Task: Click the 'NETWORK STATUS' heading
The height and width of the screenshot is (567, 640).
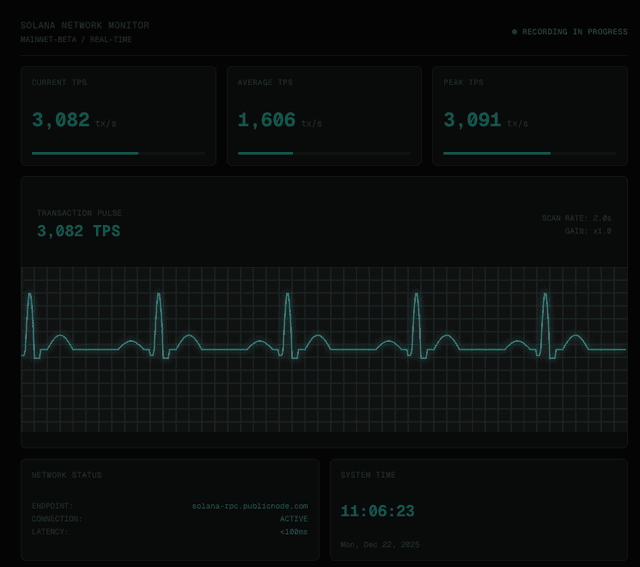Action: pos(67,475)
